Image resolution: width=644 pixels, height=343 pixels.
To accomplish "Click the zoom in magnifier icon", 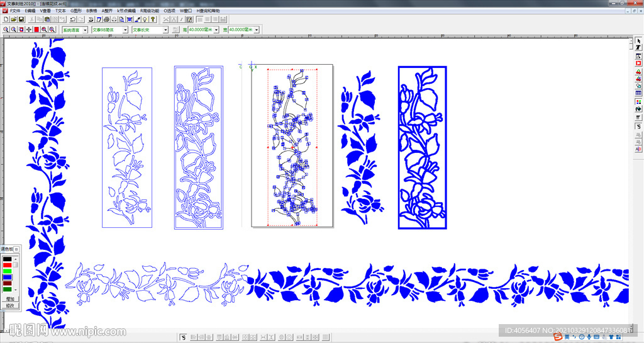I will coord(6,30).
